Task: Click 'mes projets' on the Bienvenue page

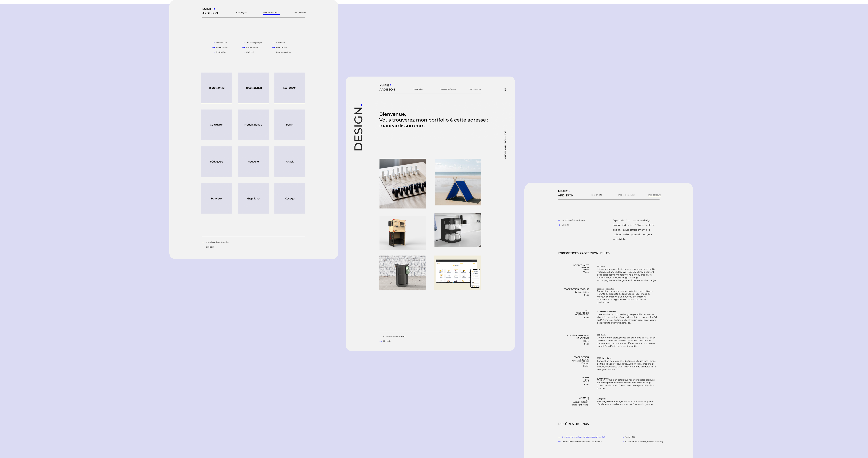Action: click(x=418, y=89)
